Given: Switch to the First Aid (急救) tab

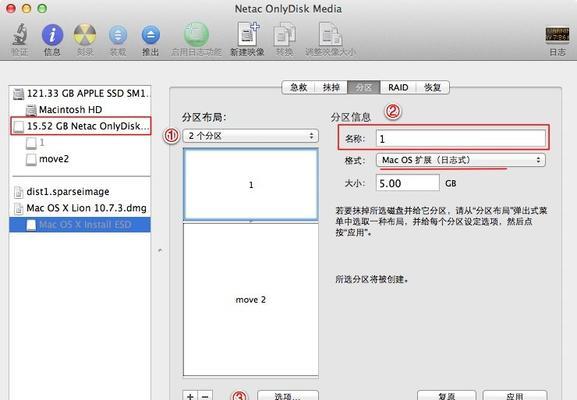Looking at the screenshot, I should pyautogui.click(x=298, y=87).
